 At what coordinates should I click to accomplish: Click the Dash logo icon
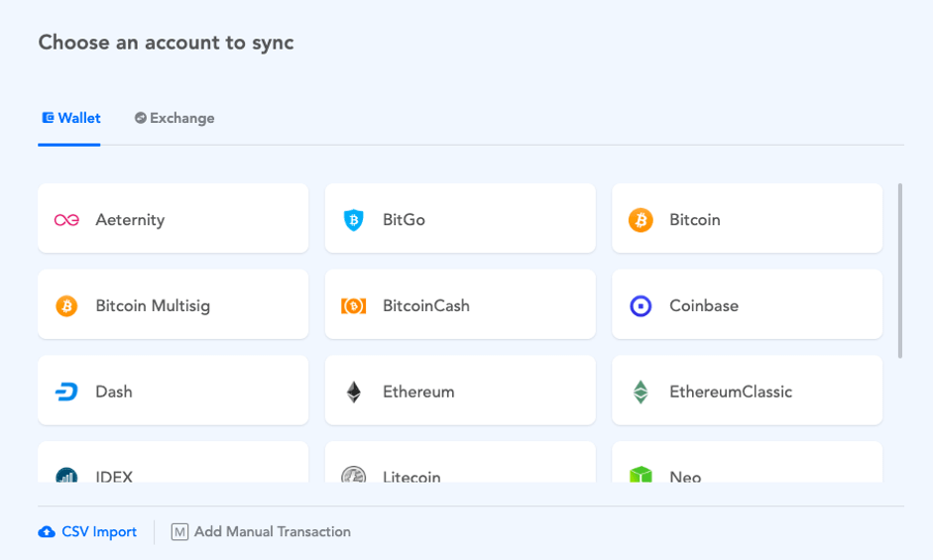[x=66, y=392]
